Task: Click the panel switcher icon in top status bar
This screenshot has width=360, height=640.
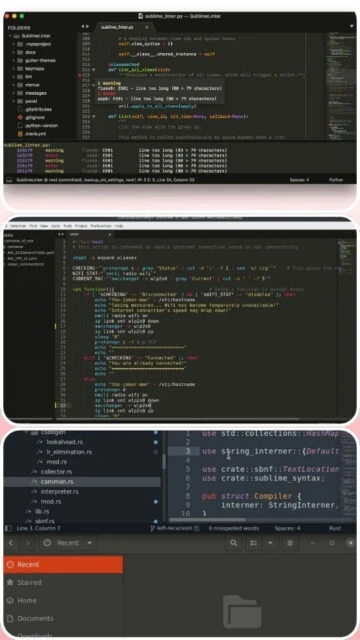Action: click(9, 180)
